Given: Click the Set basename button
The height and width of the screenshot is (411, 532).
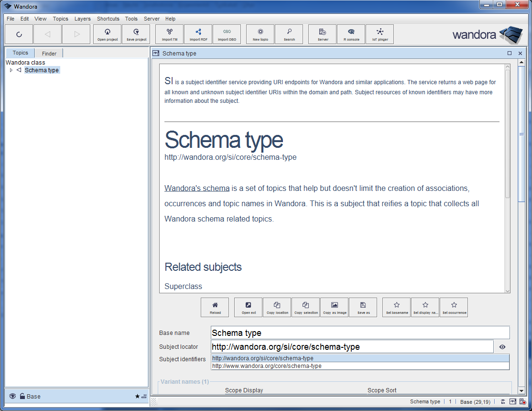Looking at the screenshot, I should 396,307.
